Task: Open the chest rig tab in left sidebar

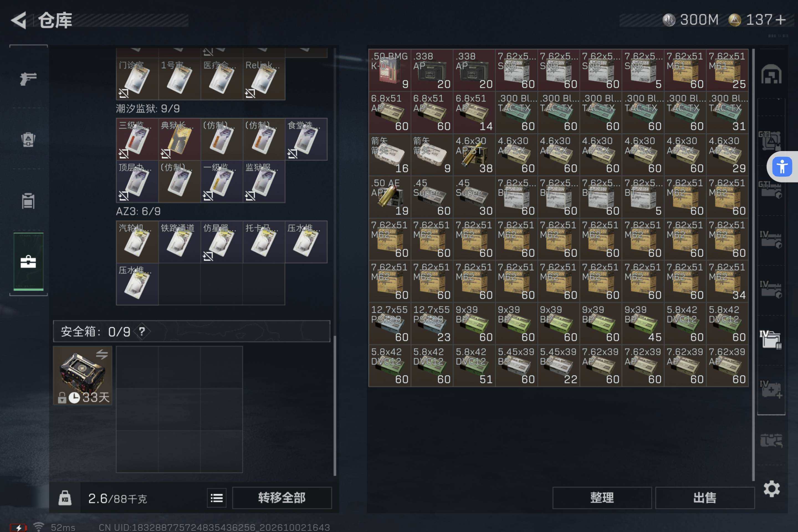Action: 28,201
